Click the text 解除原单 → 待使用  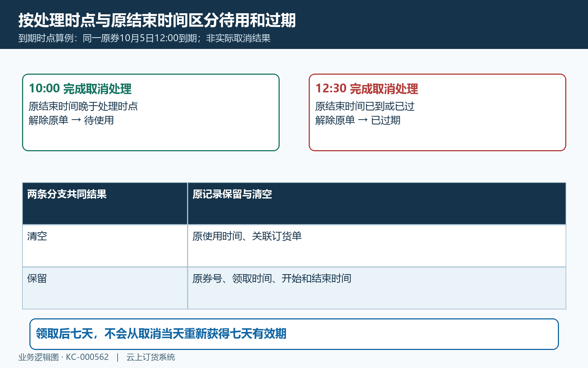71,120
